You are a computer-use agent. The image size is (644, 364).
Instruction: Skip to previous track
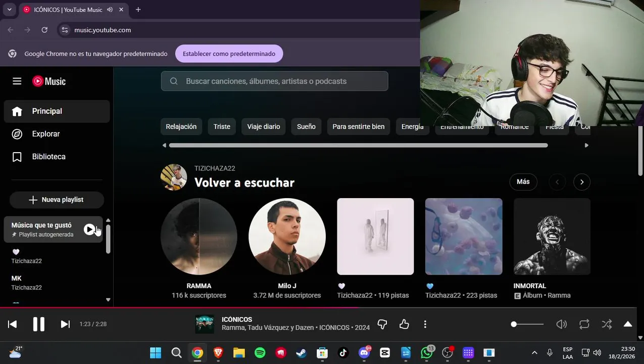click(13, 324)
